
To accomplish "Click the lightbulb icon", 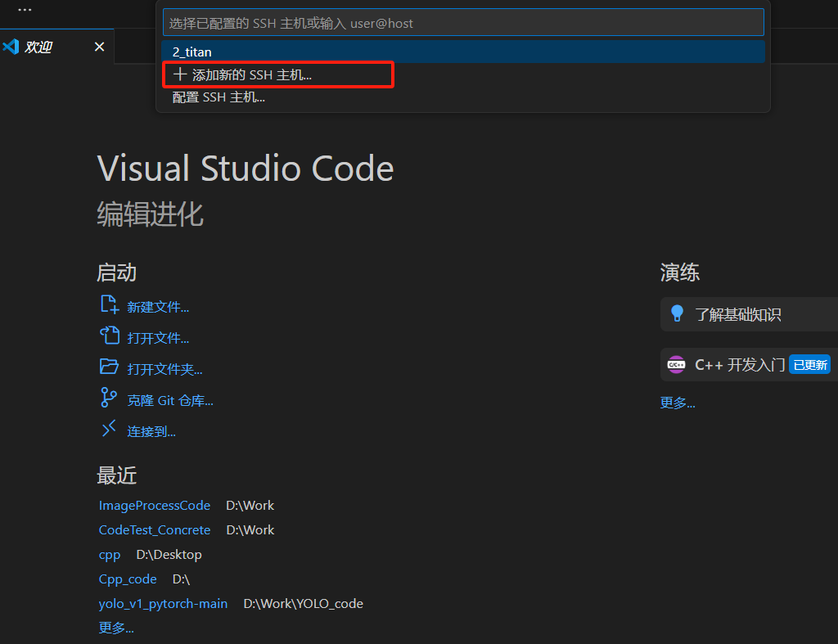I will (x=677, y=313).
